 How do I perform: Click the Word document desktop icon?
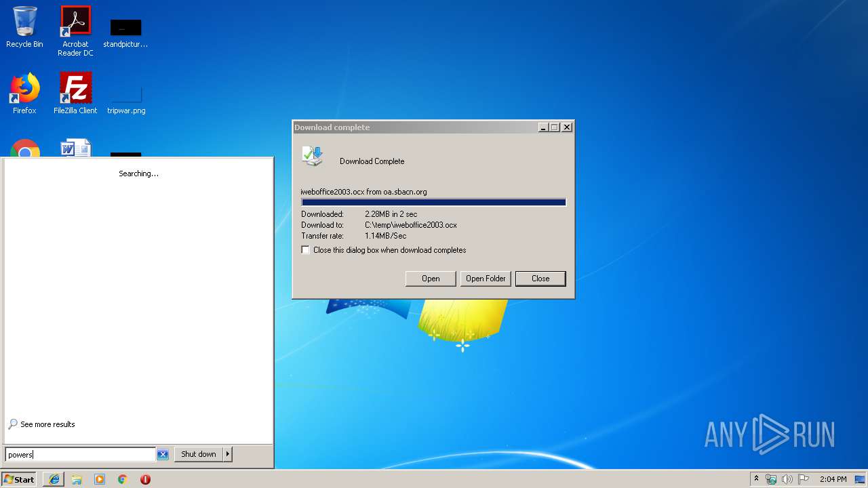tap(75, 148)
